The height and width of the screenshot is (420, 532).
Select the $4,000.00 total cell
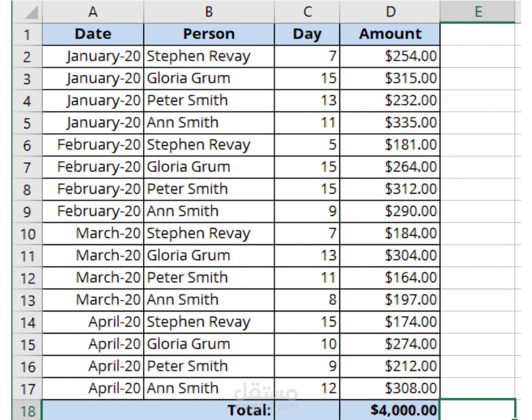tap(390, 410)
